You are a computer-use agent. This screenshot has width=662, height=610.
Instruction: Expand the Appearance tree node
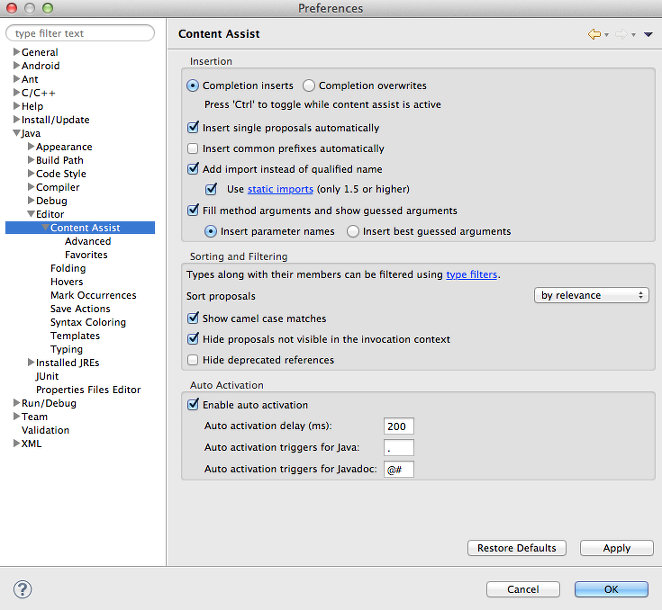click(31, 146)
